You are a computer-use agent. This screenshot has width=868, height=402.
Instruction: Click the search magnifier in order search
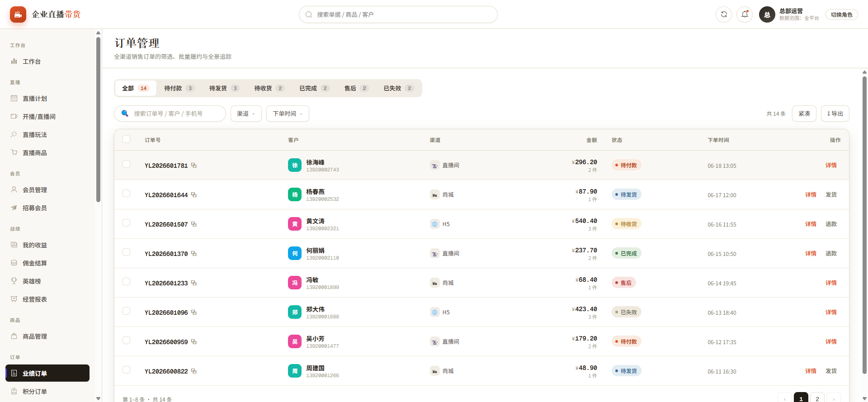coord(125,114)
